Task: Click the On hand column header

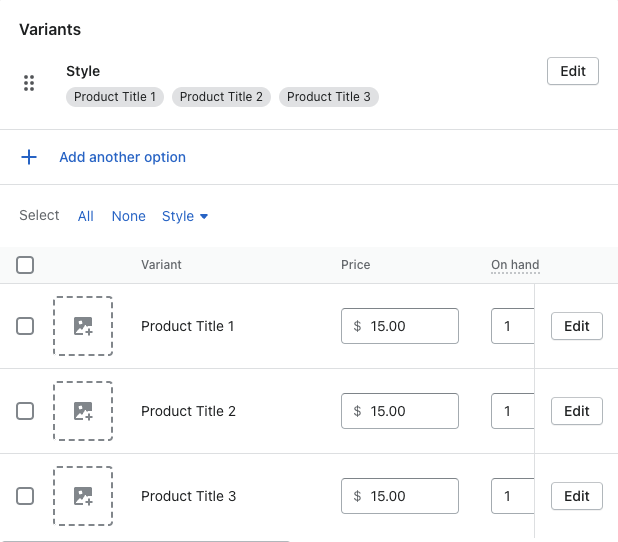Action: (x=515, y=265)
